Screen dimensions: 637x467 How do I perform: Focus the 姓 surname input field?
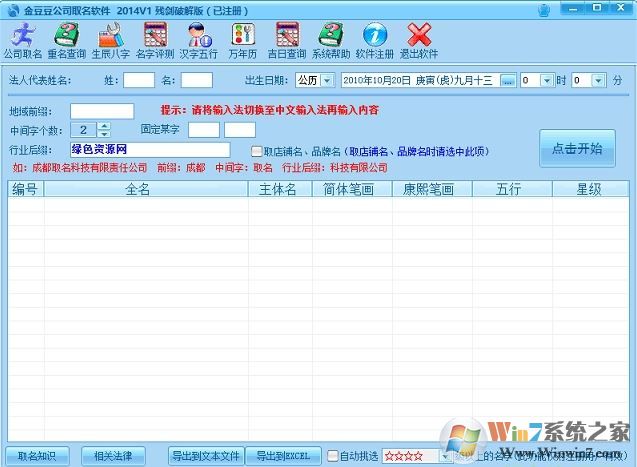[139, 80]
